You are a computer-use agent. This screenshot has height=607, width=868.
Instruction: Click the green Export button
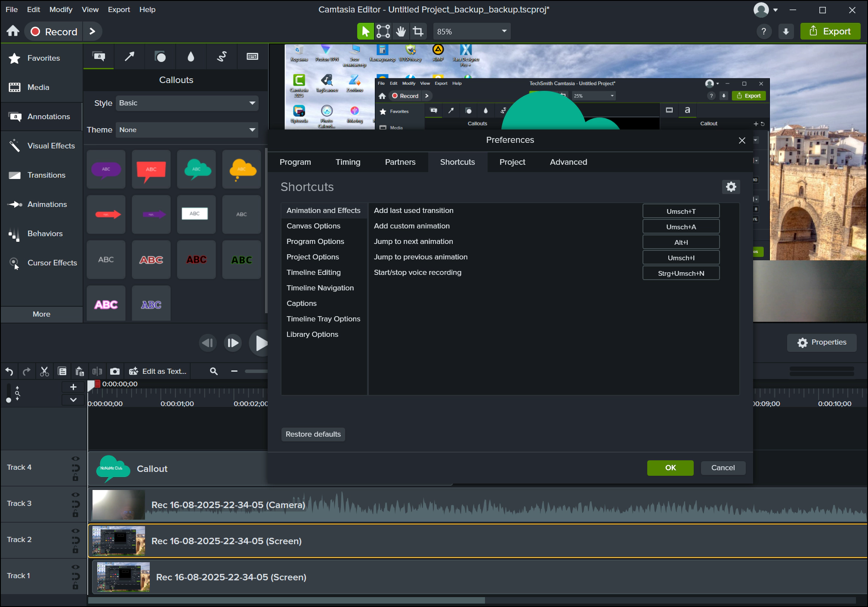[x=830, y=31]
